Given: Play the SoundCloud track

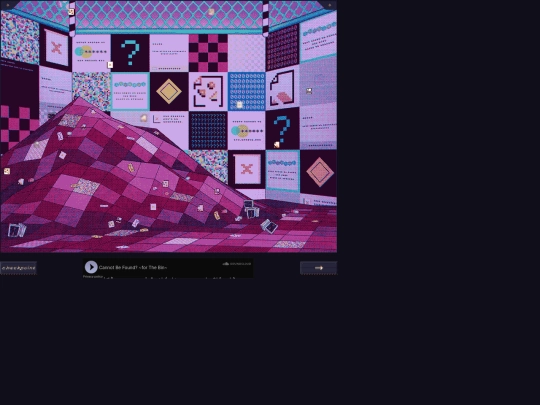Looking at the screenshot, I should tap(91, 267).
